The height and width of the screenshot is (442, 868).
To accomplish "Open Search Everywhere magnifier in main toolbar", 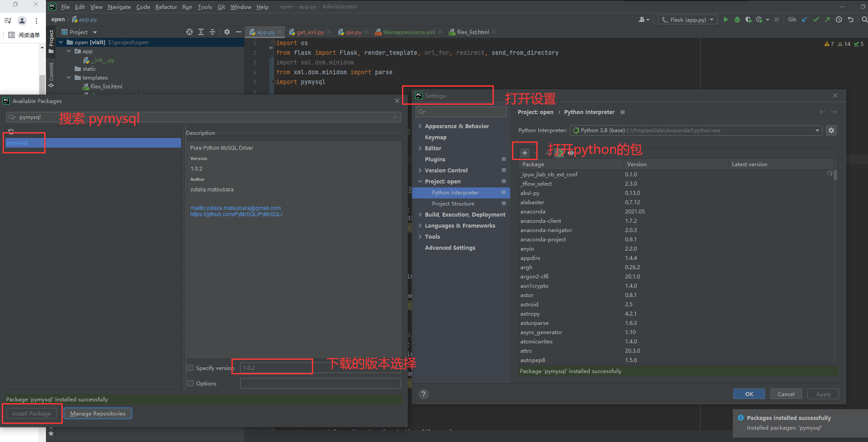I will 864,19.
